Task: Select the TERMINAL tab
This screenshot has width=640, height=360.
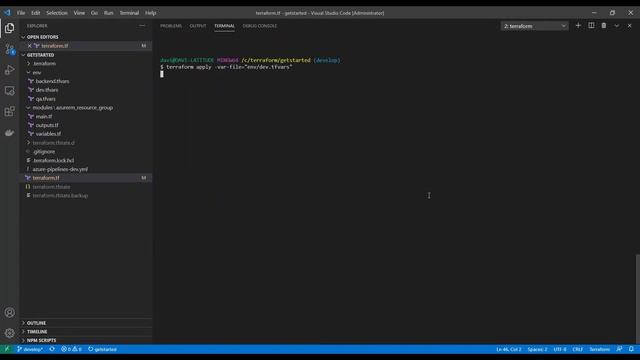Action: [x=224, y=26]
